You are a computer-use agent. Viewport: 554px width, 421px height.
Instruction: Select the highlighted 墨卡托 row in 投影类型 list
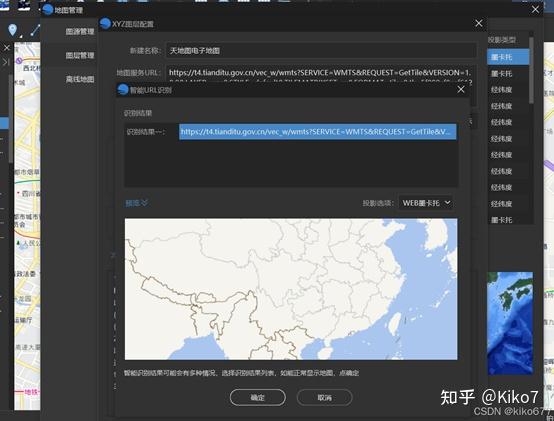(508, 57)
